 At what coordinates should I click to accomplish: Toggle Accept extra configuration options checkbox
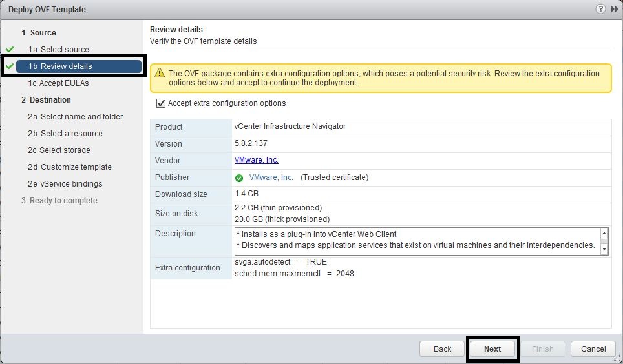coord(161,103)
